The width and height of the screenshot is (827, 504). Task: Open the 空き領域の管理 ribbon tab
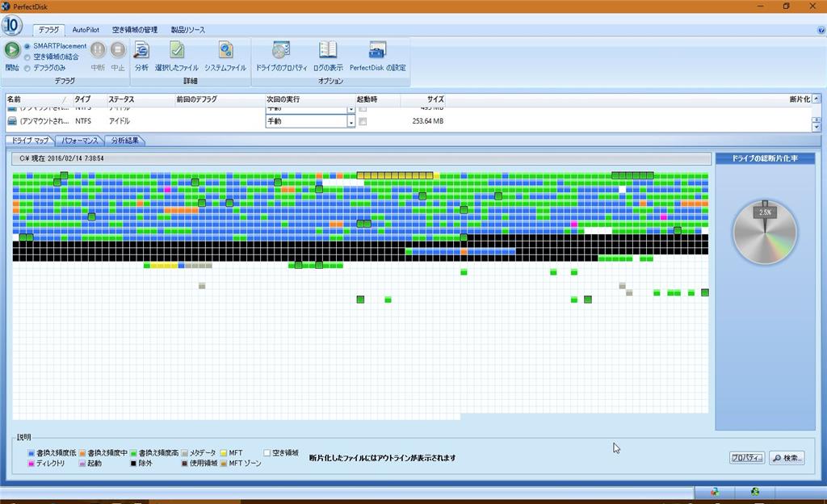pyautogui.click(x=135, y=30)
